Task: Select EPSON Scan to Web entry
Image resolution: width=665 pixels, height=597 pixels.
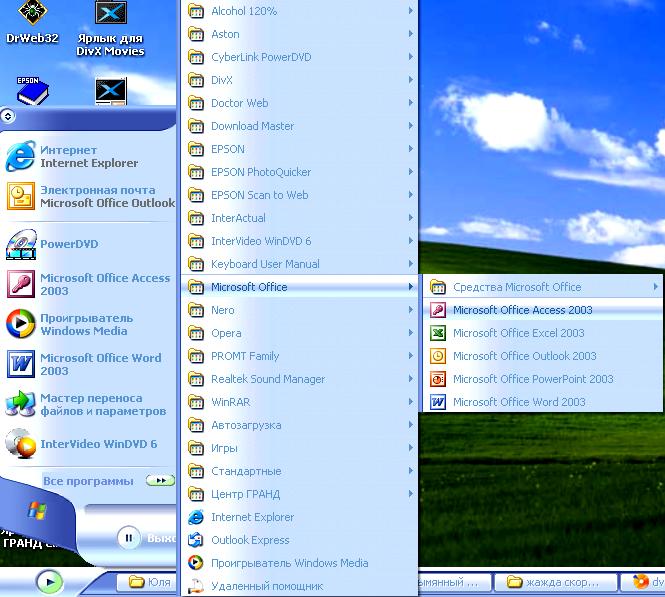Action: (x=299, y=195)
